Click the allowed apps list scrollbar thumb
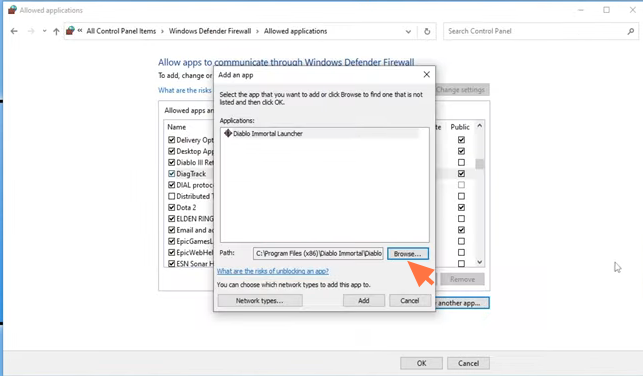The height and width of the screenshot is (376, 643). (x=479, y=164)
